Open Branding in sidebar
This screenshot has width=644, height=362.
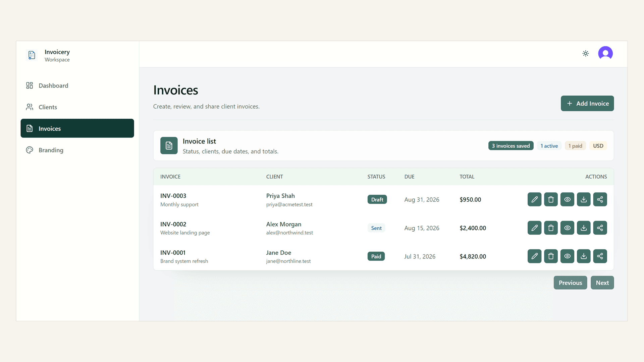point(77,150)
